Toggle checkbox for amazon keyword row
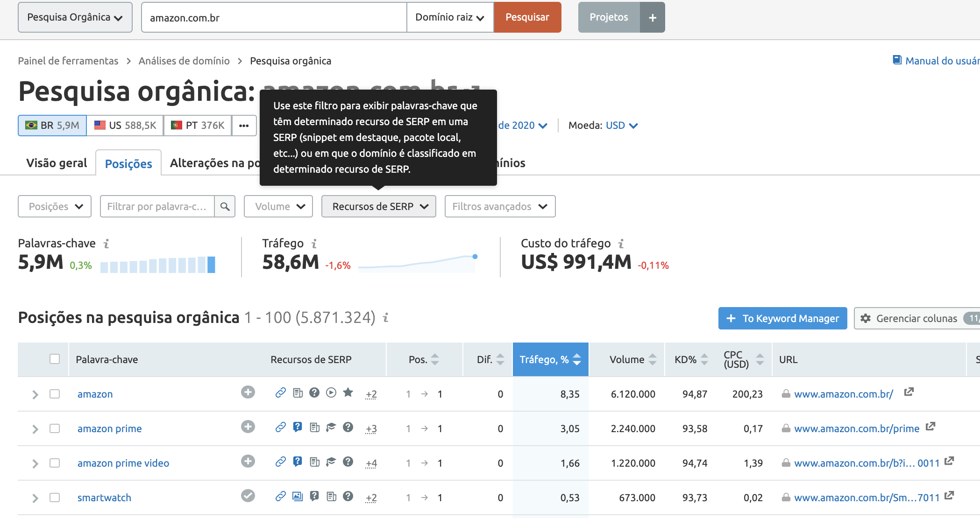The image size is (980, 518). tap(56, 394)
